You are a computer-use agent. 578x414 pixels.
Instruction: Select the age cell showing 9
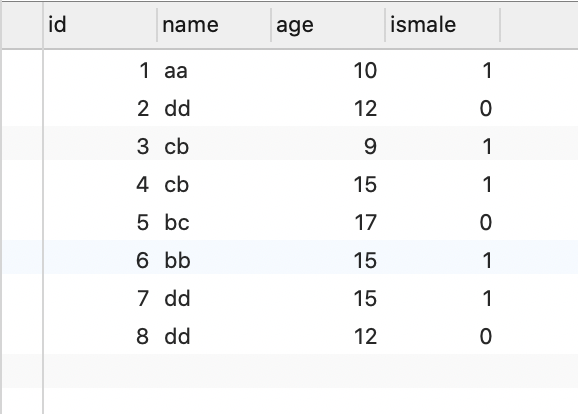point(328,146)
